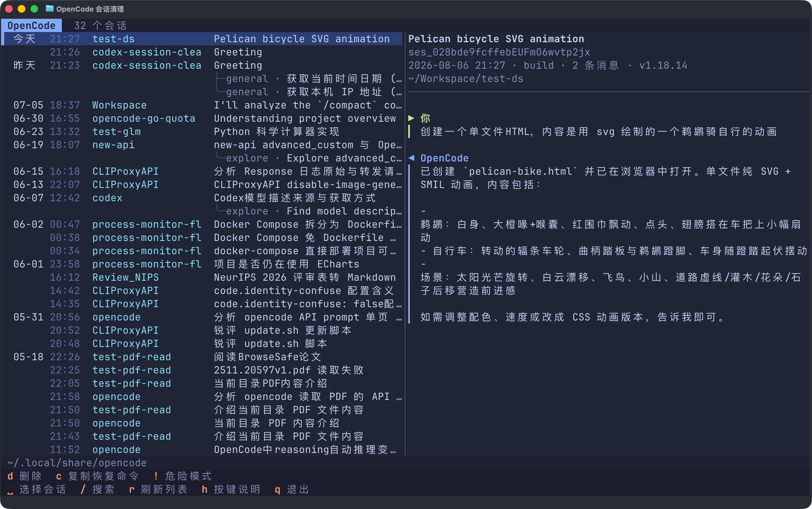
Task: Select the 22:05 当前目录PDF内容介绍 session
Action: [203, 383]
